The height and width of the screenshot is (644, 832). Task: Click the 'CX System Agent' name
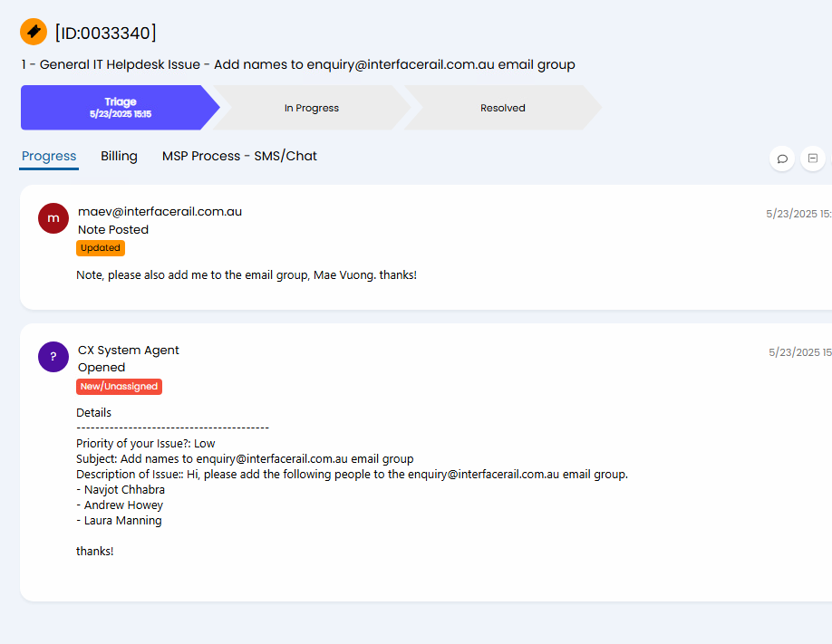coord(129,351)
